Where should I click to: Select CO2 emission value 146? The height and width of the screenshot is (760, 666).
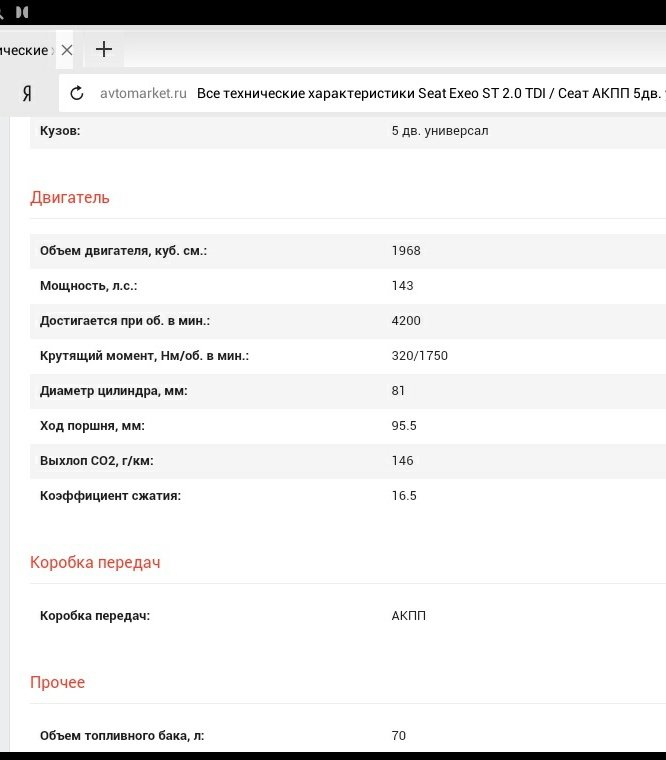click(402, 460)
